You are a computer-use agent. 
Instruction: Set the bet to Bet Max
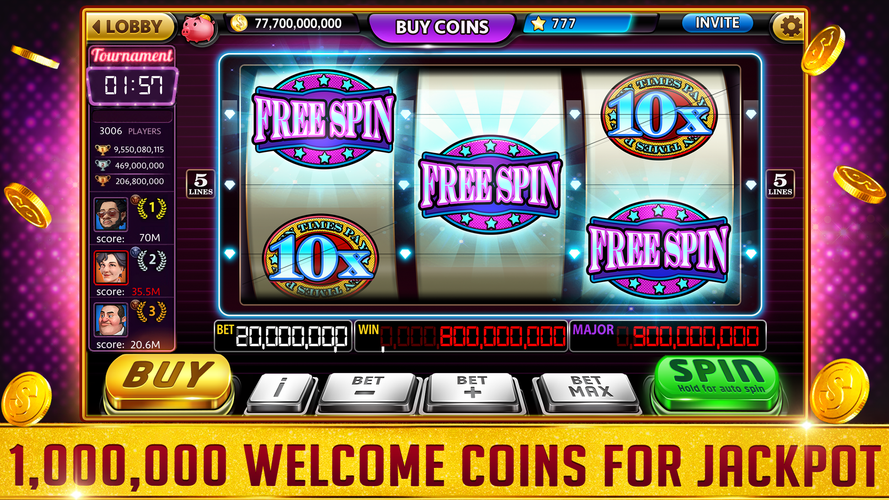(x=590, y=391)
